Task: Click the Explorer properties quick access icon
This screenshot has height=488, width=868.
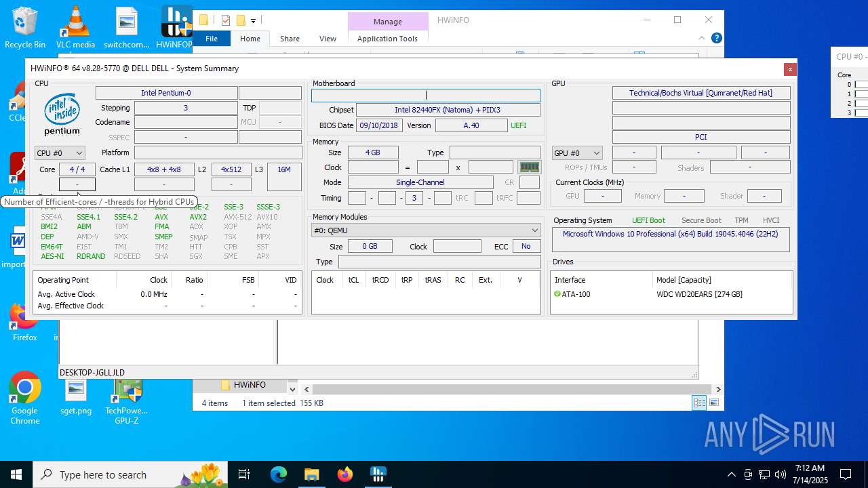Action: [226, 20]
